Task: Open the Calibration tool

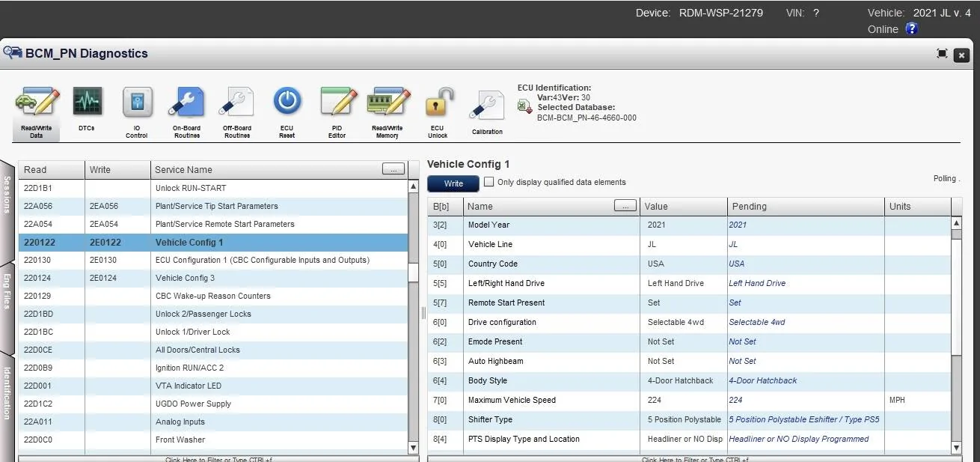Action: (x=487, y=111)
